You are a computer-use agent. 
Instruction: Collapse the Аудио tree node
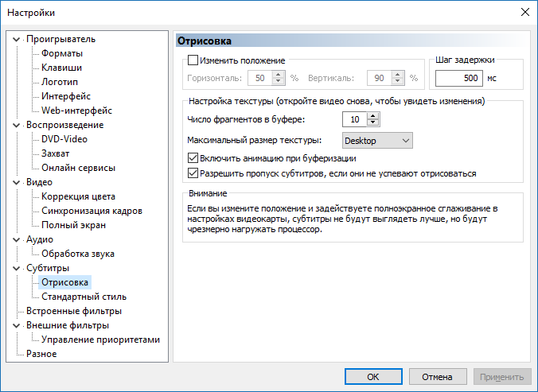[16, 239]
